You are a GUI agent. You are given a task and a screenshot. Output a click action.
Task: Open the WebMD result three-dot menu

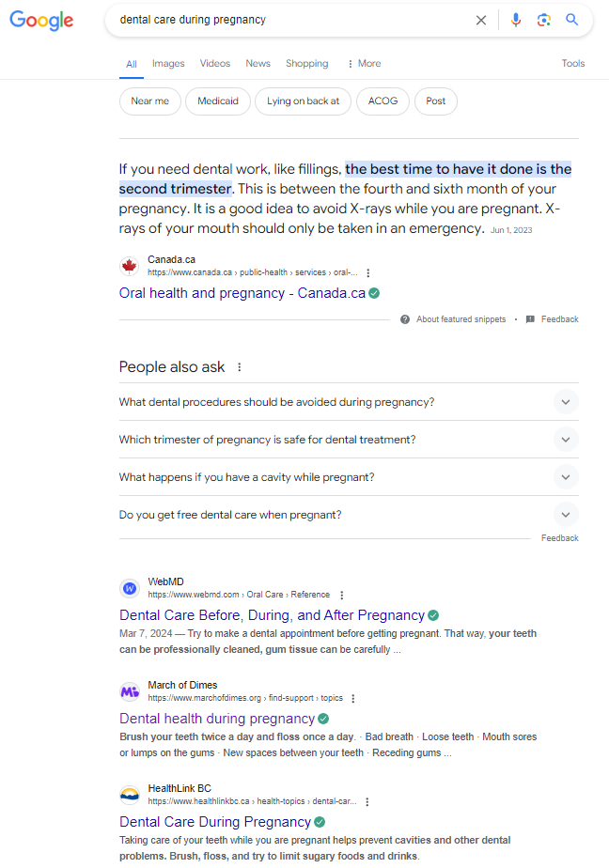[x=342, y=595]
